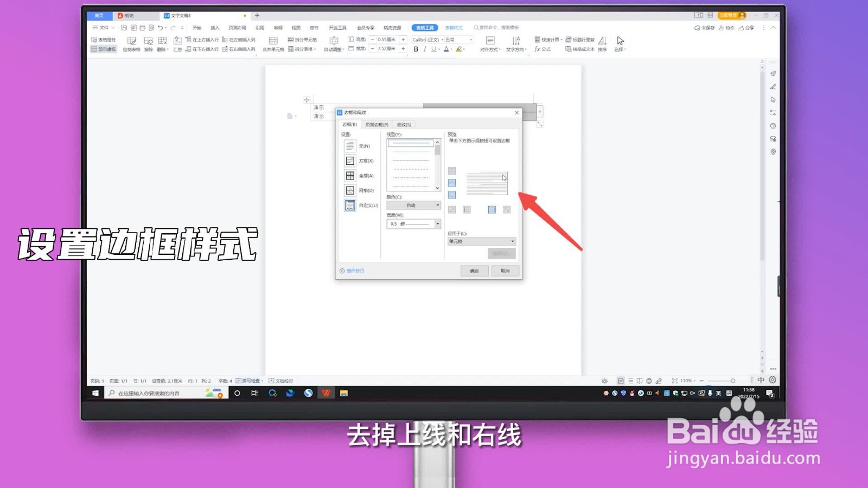Click the 绘制表格 draw table icon
Image resolution: width=868 pixels, height=488 pixels.
[131, 44]
